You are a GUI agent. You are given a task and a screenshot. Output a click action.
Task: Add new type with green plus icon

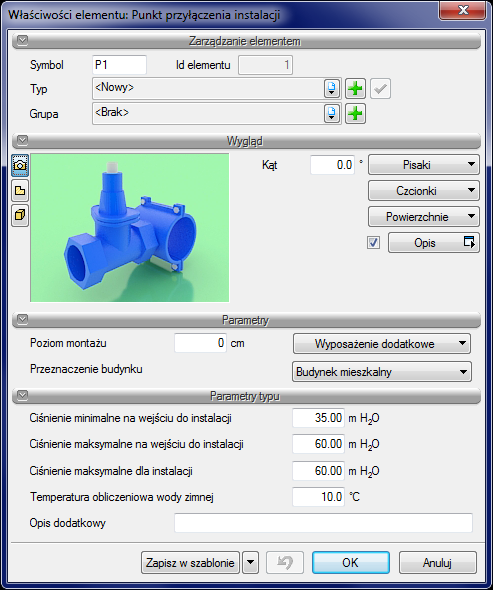pos(355,89)
